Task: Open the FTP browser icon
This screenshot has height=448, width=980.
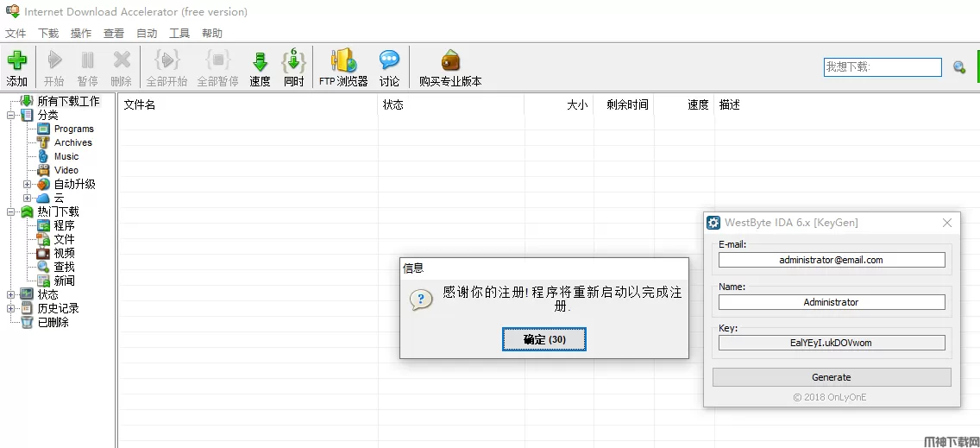Action: pos(343,60)
